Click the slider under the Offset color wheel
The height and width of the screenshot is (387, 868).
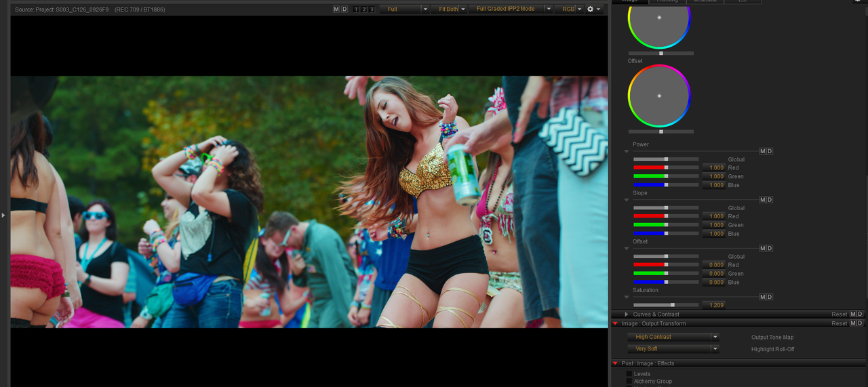(x=661, y=131)
